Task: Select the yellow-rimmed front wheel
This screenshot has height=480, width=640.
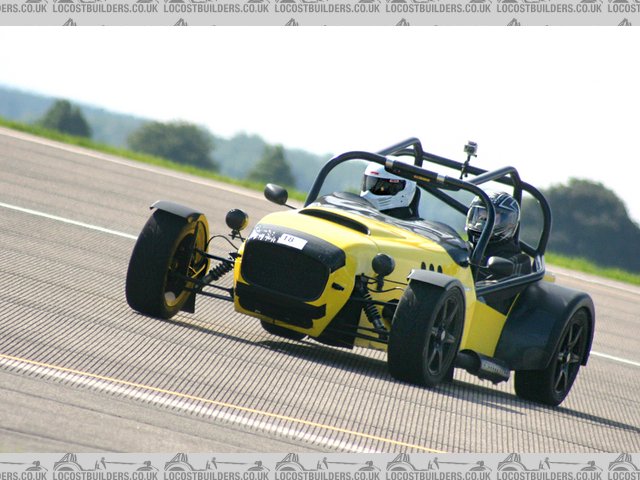Action: click(x=167, y=262)
